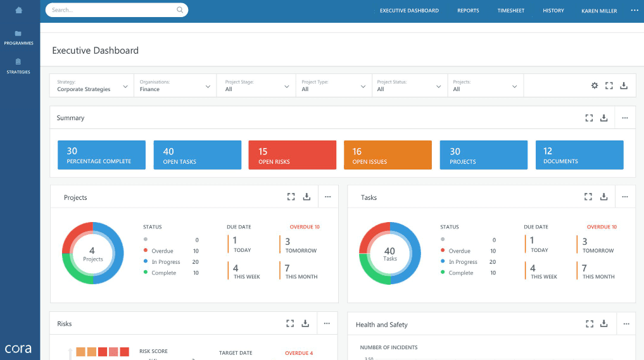This screenshot has width=644, height=360.
Task: Open Karen Miller user menu
Action: click(x=599, y=11)
